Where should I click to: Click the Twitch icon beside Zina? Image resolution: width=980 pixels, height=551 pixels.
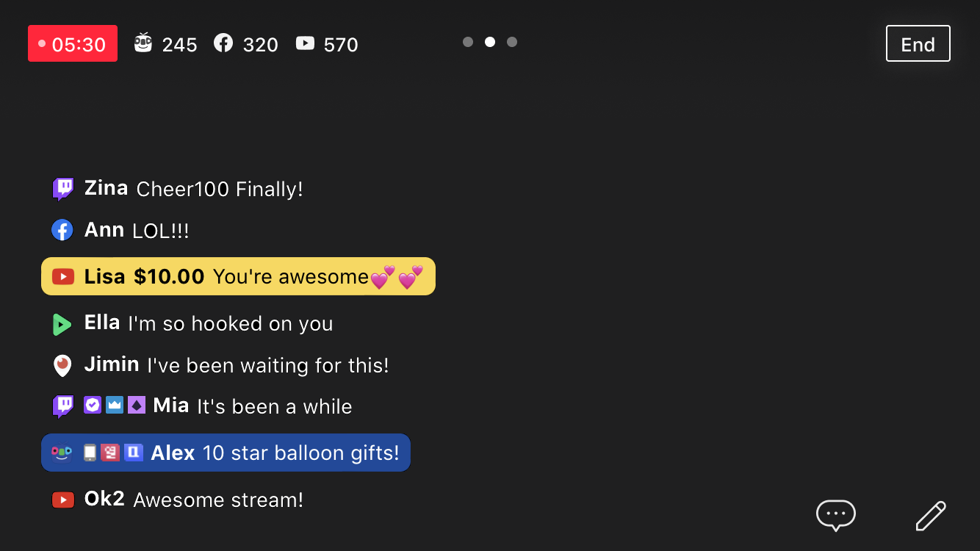63,189
